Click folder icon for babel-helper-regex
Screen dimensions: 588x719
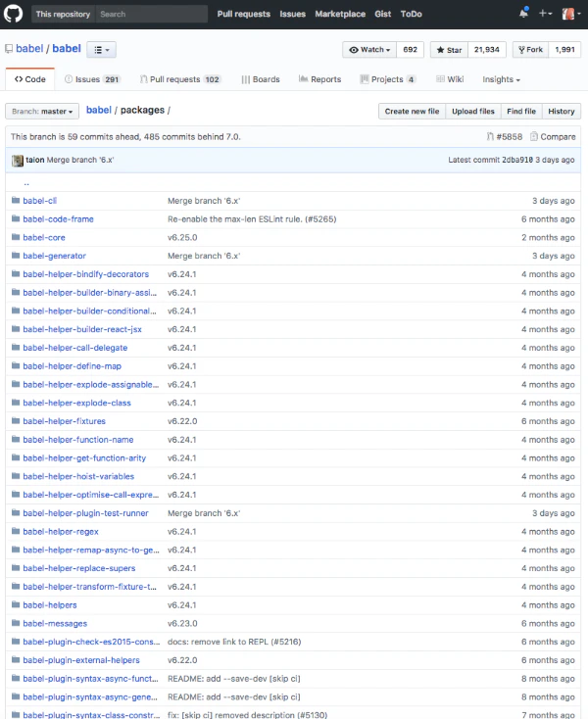pyautogui.click(x=16, y=531)
